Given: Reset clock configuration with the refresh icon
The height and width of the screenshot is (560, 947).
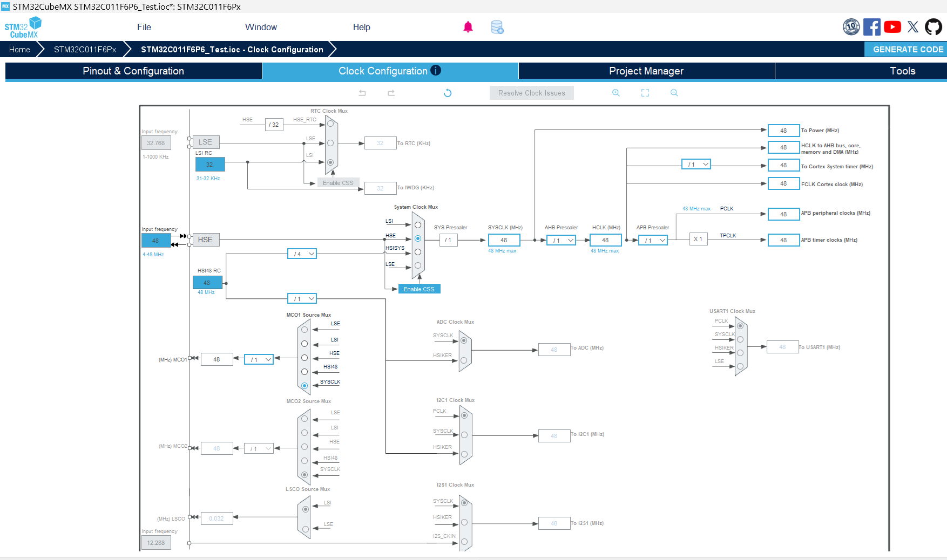Looking at the screenshot, I should click(448, 93).
